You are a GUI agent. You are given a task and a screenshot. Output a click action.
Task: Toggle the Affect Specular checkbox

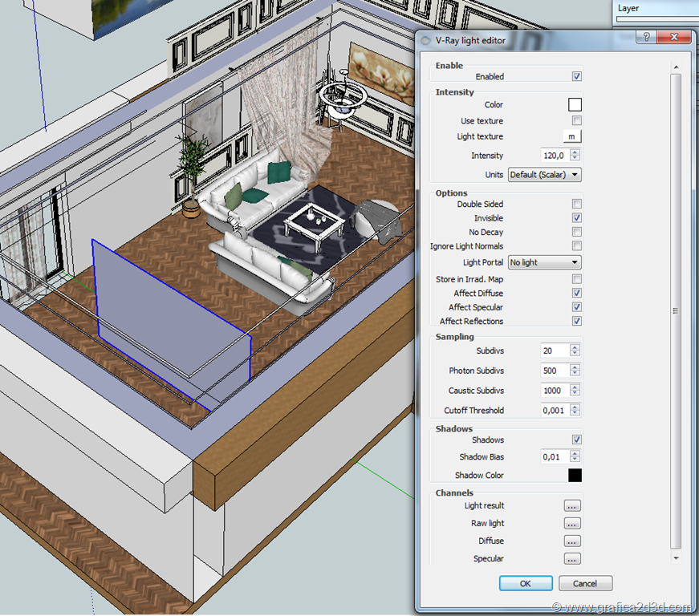tap(576, 307)
